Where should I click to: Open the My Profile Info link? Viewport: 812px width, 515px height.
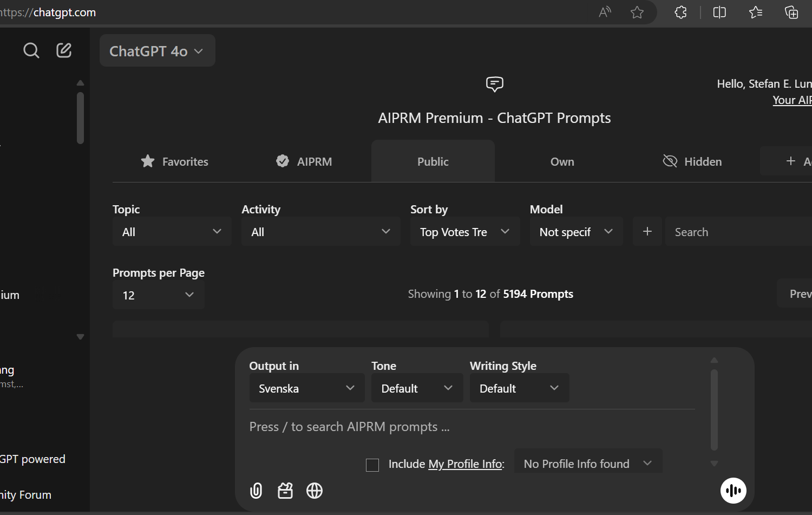[x=466, y=464]
